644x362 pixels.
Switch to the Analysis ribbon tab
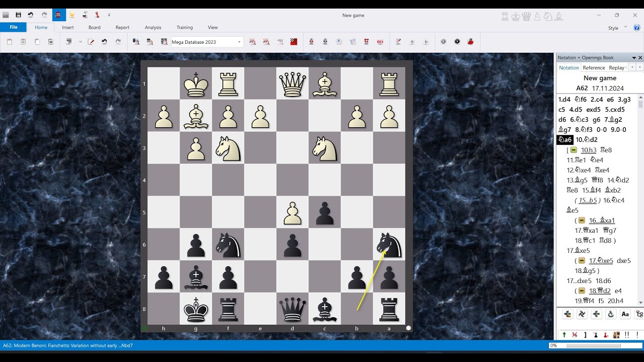tap(153, 28)
